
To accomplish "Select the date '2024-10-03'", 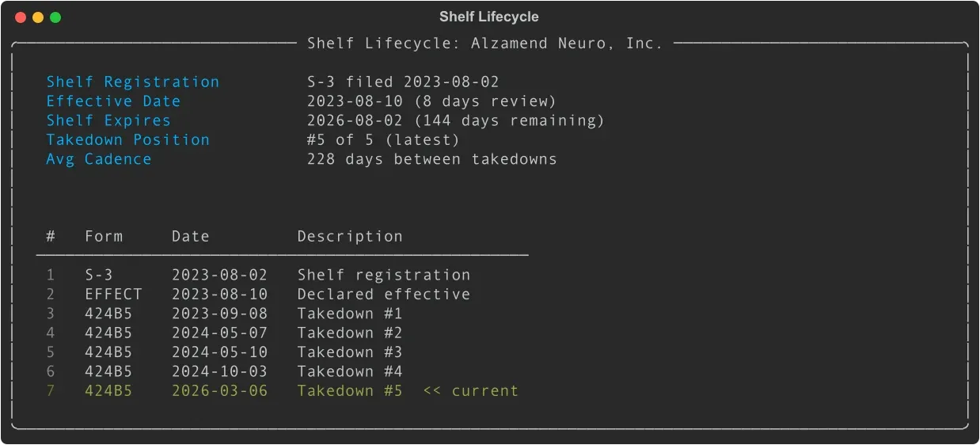I will click(x=220, y=371).
